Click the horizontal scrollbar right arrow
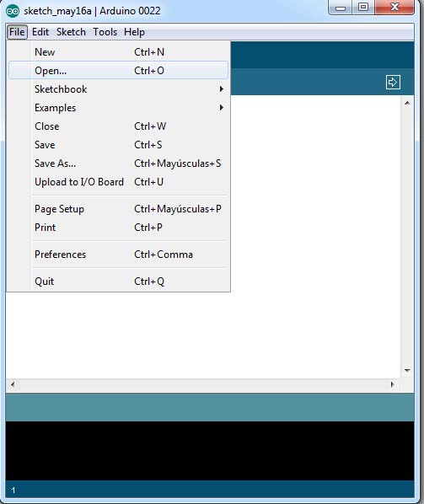 392,384
